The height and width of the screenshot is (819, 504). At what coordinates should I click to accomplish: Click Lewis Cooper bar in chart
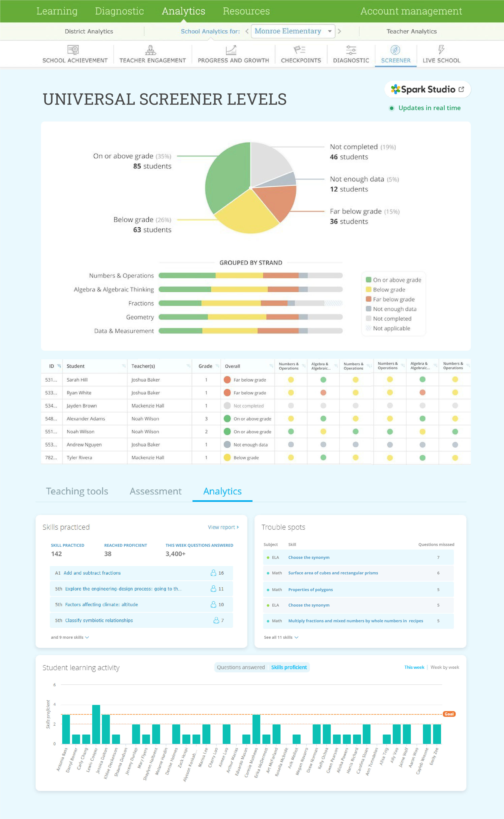click(x=96, y=724)
